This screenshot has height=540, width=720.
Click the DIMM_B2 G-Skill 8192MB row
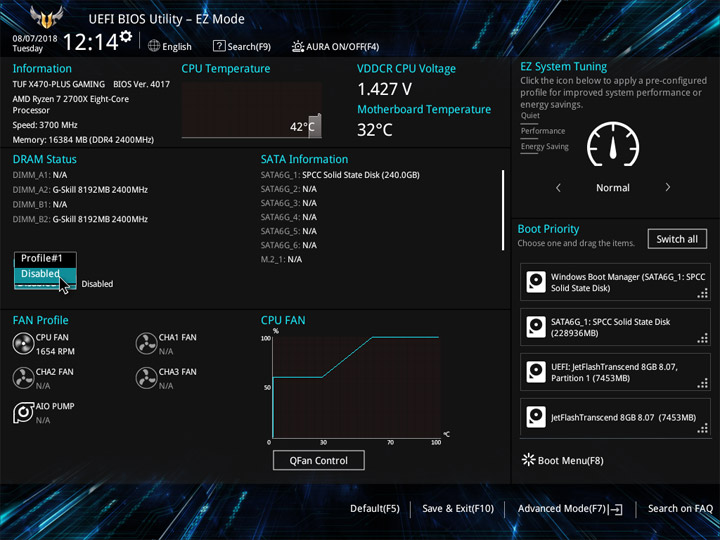[x=80, y=219]
